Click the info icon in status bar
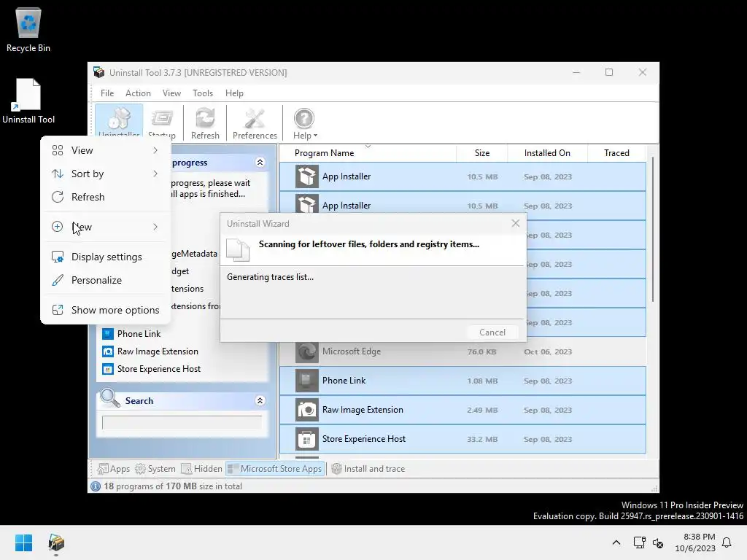Screen dimensions: 747x560 point(96,486)
